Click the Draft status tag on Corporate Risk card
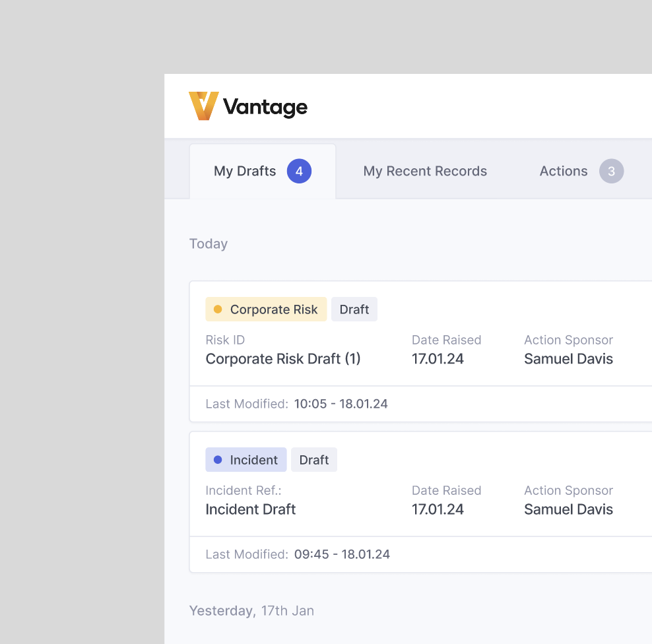652x644 pixels. click(354, 309)
